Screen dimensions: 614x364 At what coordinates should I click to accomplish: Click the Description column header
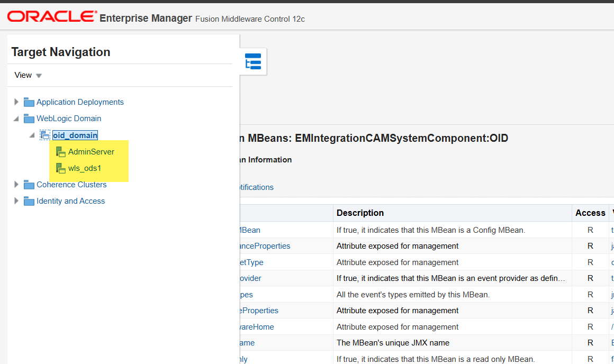360,213
